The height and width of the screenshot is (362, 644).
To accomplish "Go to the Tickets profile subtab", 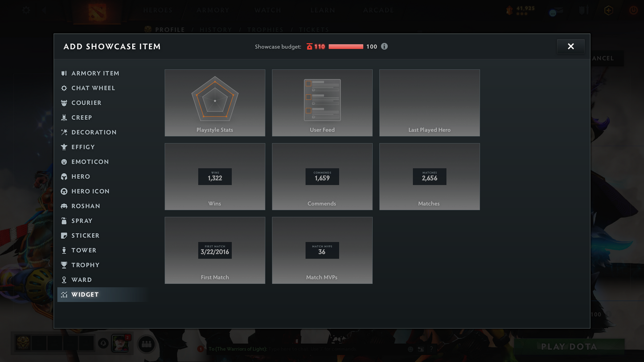I will tap(314, 30).
